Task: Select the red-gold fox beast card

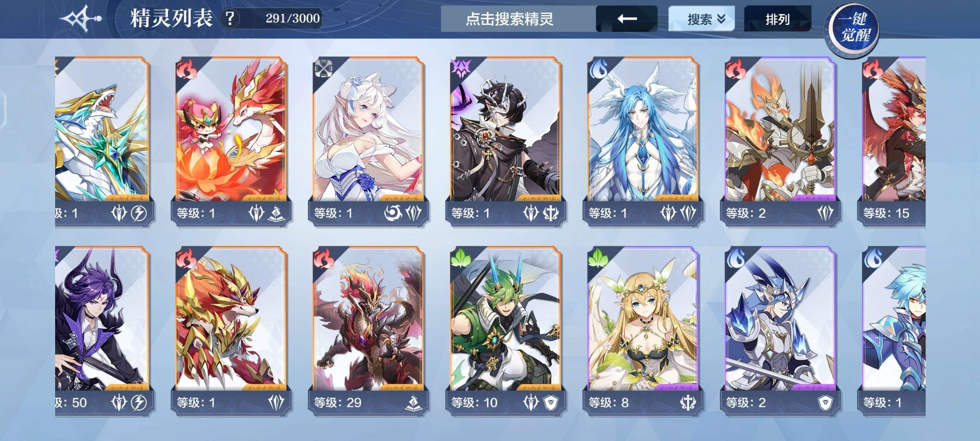Action: [x=232, y=331]
